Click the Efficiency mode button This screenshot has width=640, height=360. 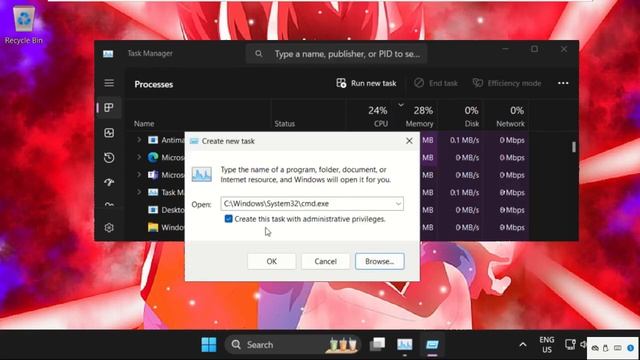507,83
